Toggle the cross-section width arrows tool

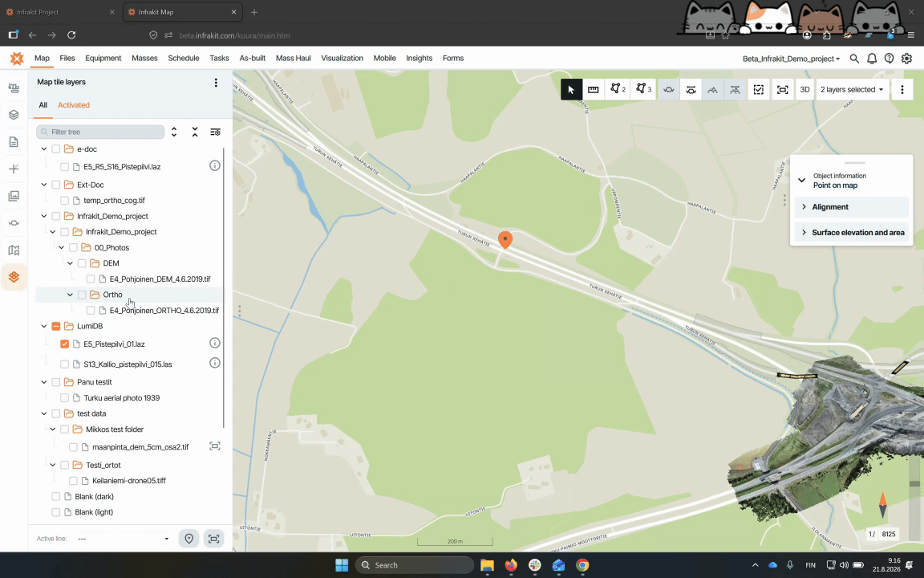point(691,90)
